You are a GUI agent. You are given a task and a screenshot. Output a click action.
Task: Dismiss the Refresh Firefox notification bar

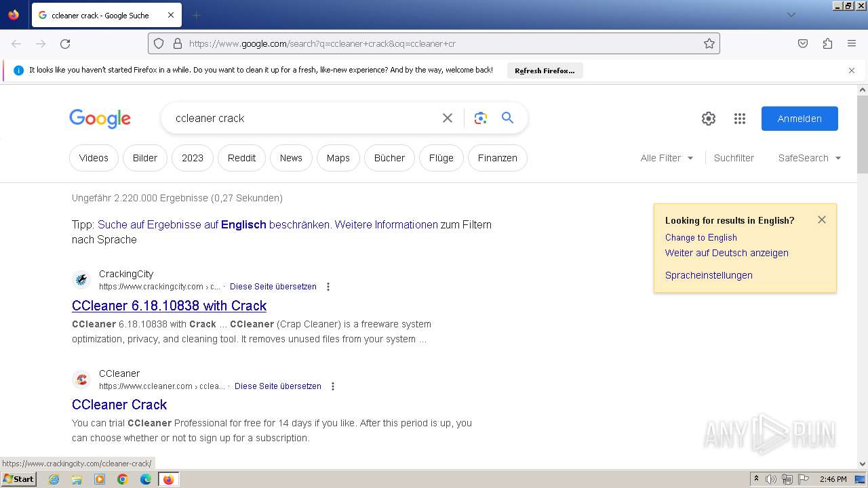point(852,70)
